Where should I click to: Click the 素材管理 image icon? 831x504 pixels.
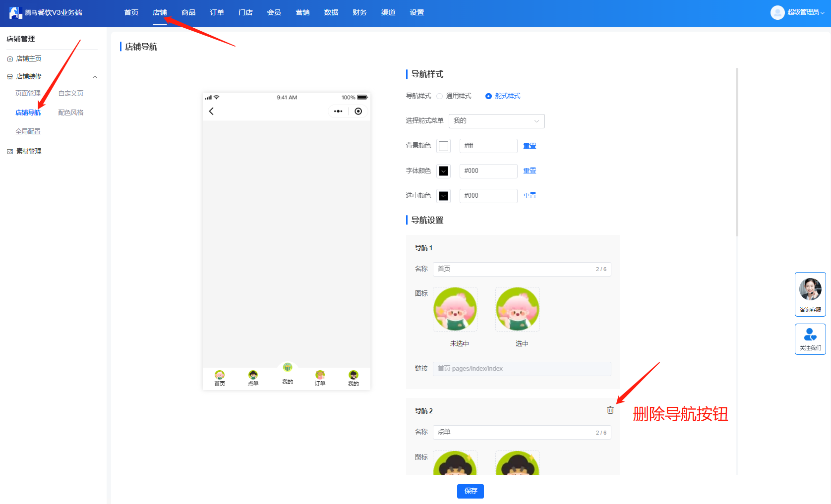pyautogui.click(x=10, y=151)
